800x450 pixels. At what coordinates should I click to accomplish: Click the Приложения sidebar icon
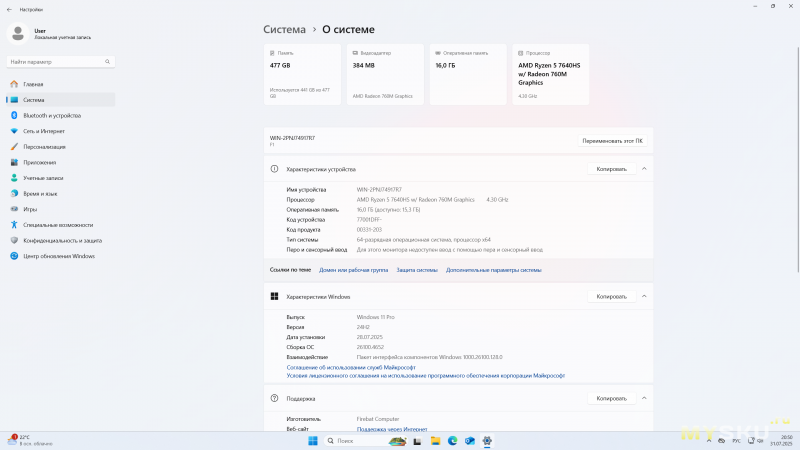[x=14, y=162]
